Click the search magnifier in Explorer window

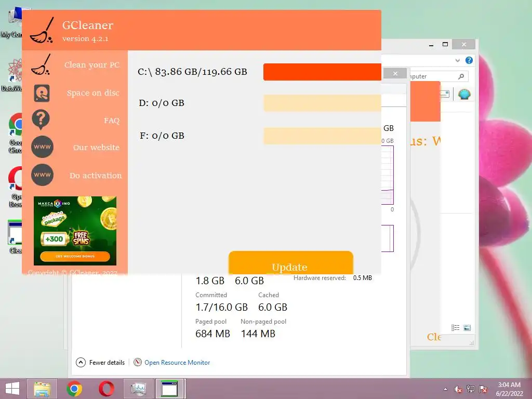point(461,76)
